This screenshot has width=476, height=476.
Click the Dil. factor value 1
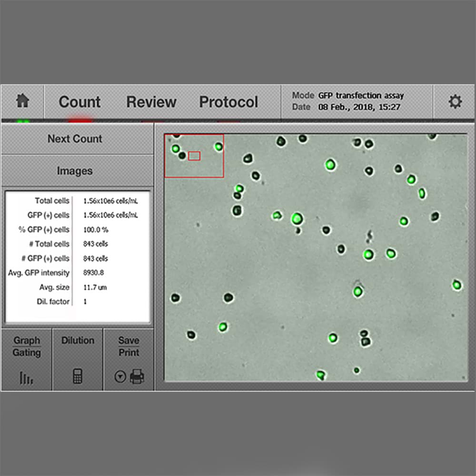(x=85, y=301)
